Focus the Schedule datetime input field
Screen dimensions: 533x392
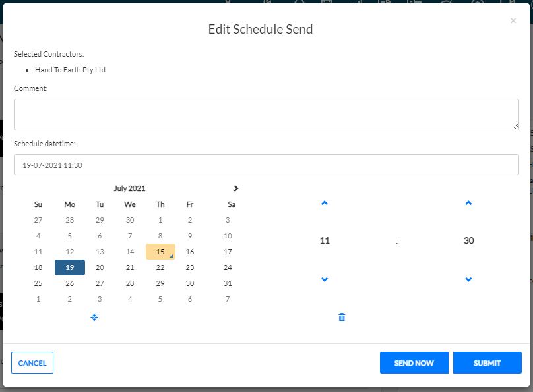click(266, 165)
